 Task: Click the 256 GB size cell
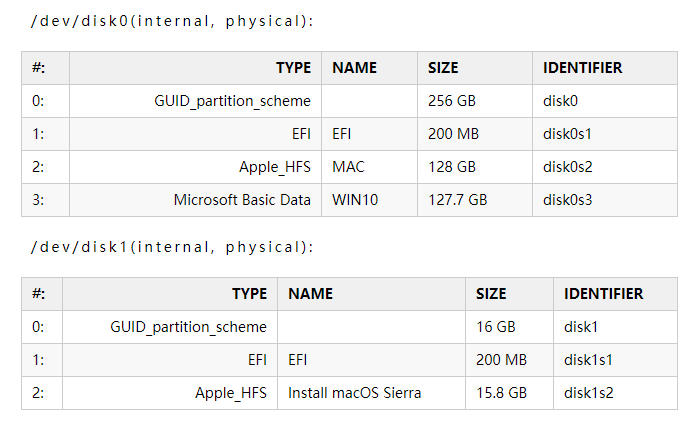click(x=451, y=101)
